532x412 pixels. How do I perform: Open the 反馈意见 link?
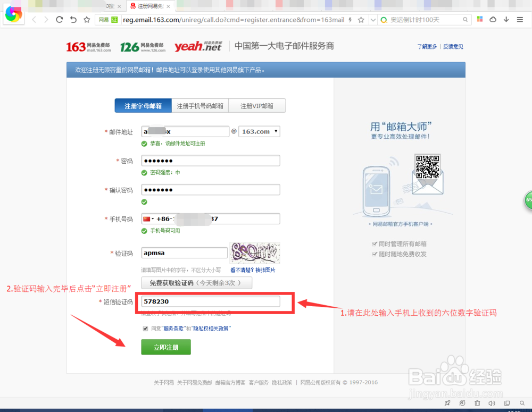point(453,46)
